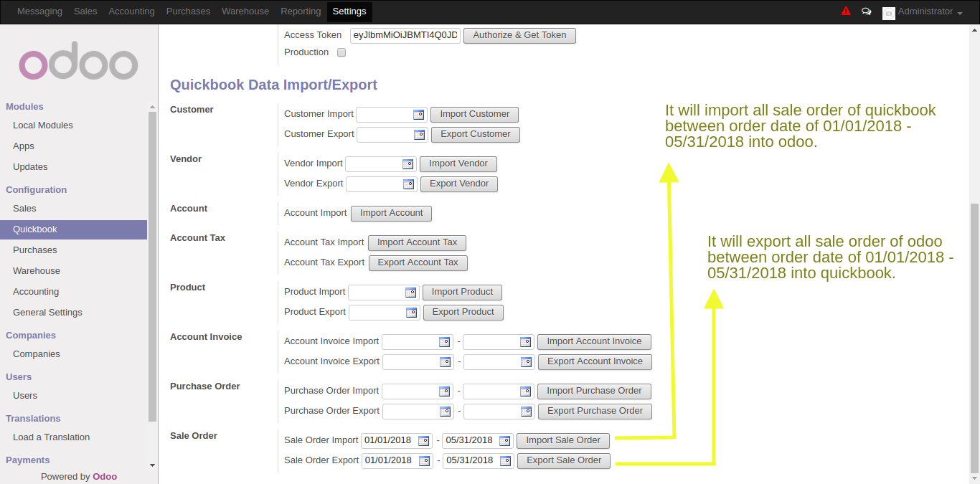Open calendar for Account Invoice Import end date
This screenshot has height=484, width=980.
click(525, 342)
